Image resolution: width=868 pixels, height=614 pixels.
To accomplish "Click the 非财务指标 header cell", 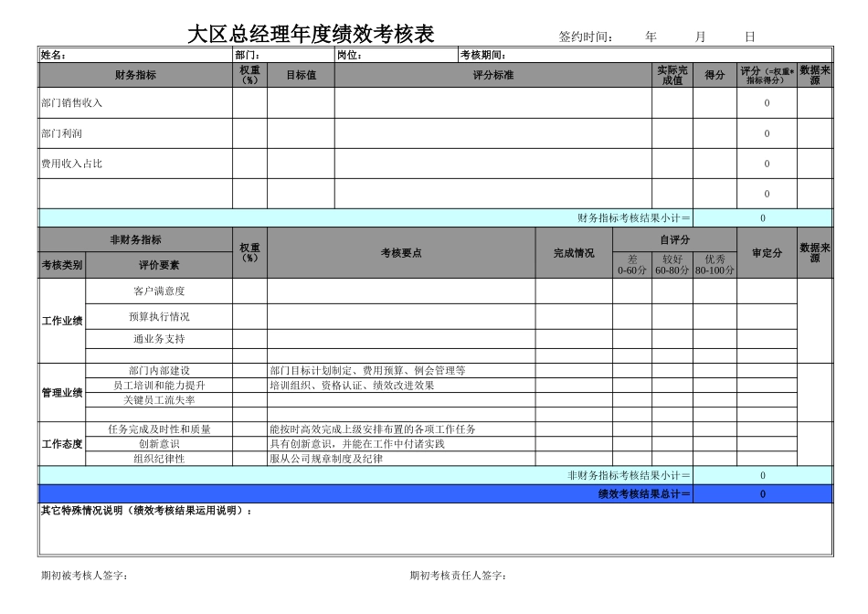I will [x=135, y=239].
